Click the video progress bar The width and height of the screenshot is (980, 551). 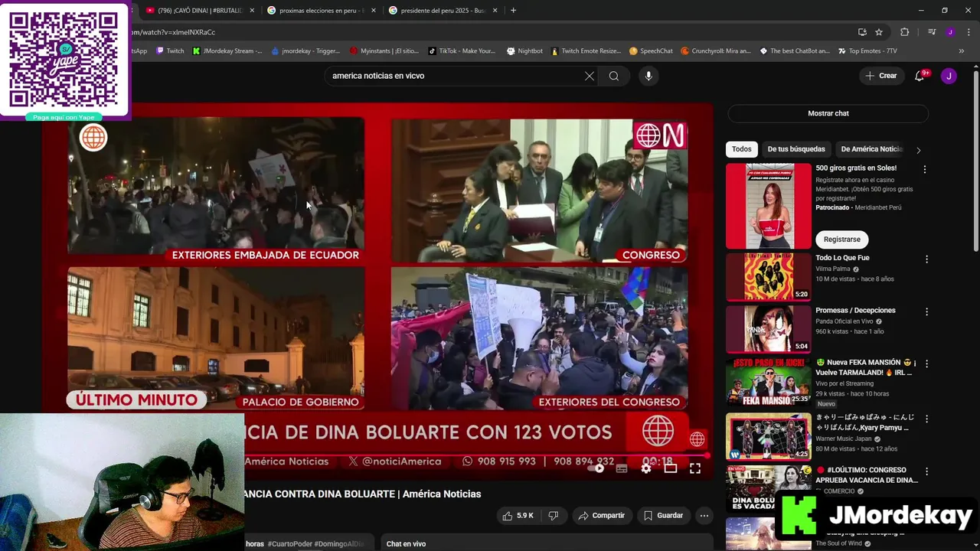pyautogui.click(x=475, y=455)
